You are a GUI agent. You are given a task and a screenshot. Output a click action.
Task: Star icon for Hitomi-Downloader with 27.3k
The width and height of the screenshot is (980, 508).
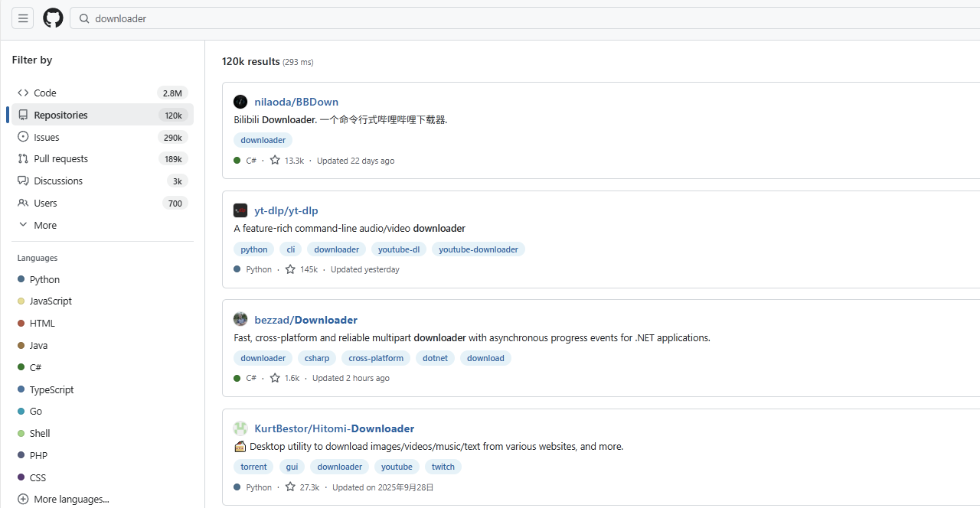point(290,487)
